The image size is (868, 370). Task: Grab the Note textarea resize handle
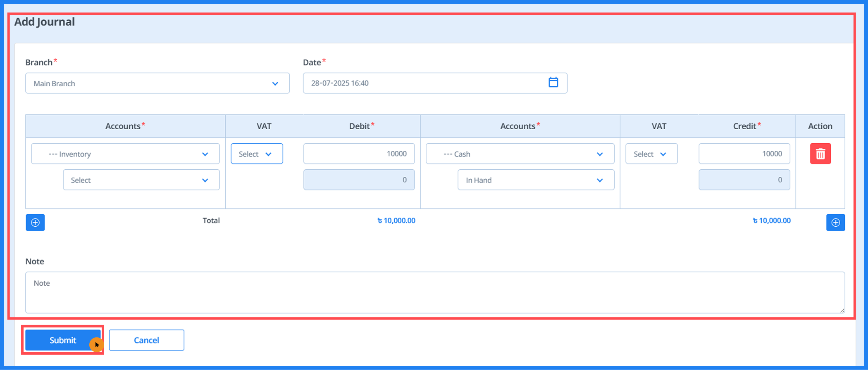(x=842, y=310)
